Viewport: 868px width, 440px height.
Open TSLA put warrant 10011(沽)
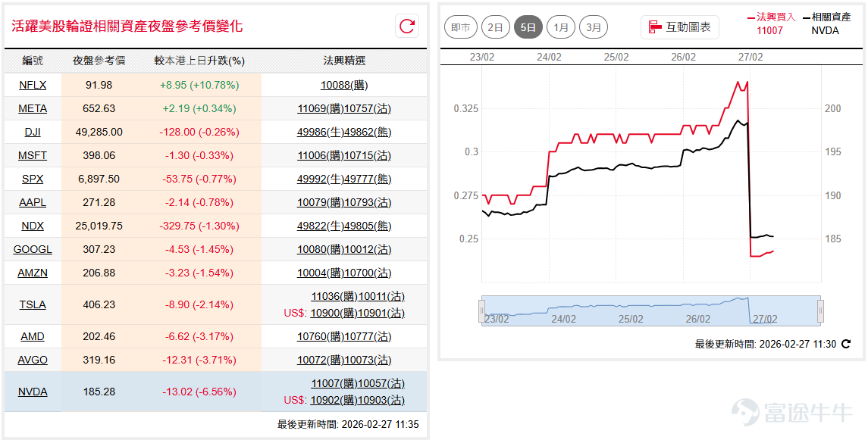coord(381,297)
